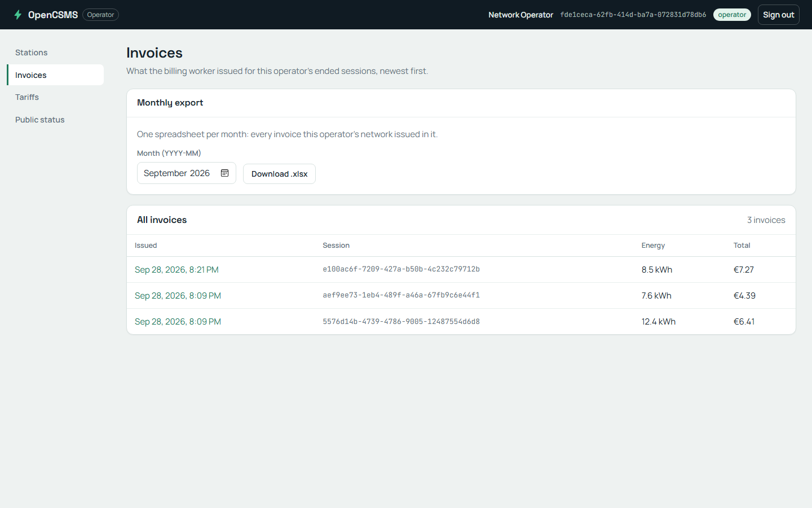
Task: Click the Month (YYYY-MM) field label
Action: click(x=169, y=154)
